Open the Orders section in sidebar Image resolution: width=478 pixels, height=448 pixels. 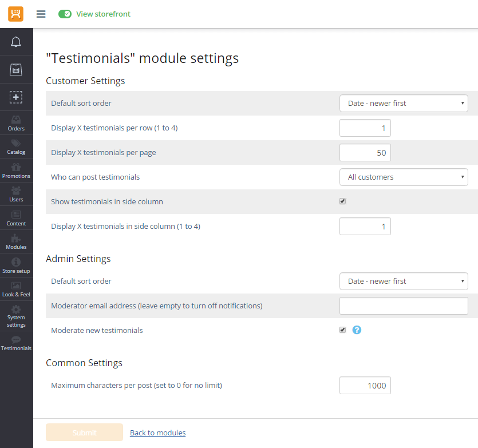coord(16,123)
